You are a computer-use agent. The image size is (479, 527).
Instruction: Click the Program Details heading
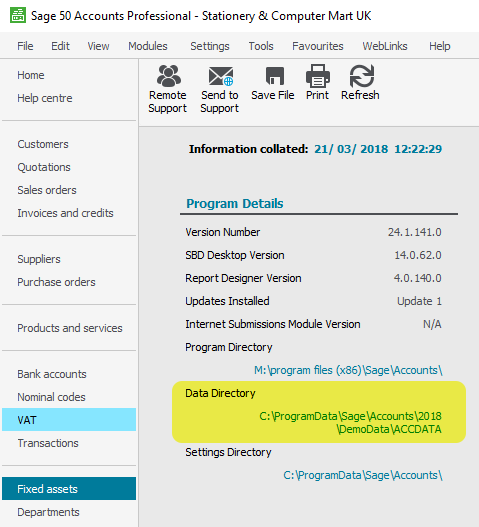coord(235,204)
